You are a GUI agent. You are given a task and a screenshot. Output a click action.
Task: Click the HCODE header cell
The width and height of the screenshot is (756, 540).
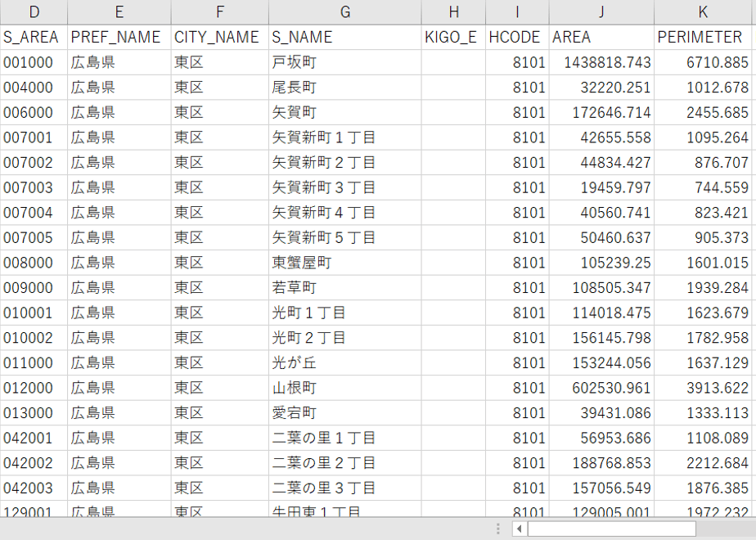tap(517, 37)
